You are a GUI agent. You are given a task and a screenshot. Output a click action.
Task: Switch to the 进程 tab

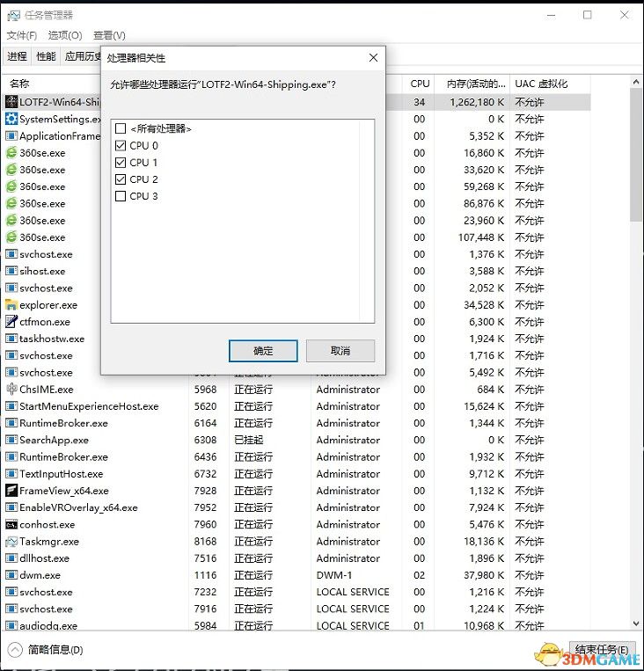(17, 56)
